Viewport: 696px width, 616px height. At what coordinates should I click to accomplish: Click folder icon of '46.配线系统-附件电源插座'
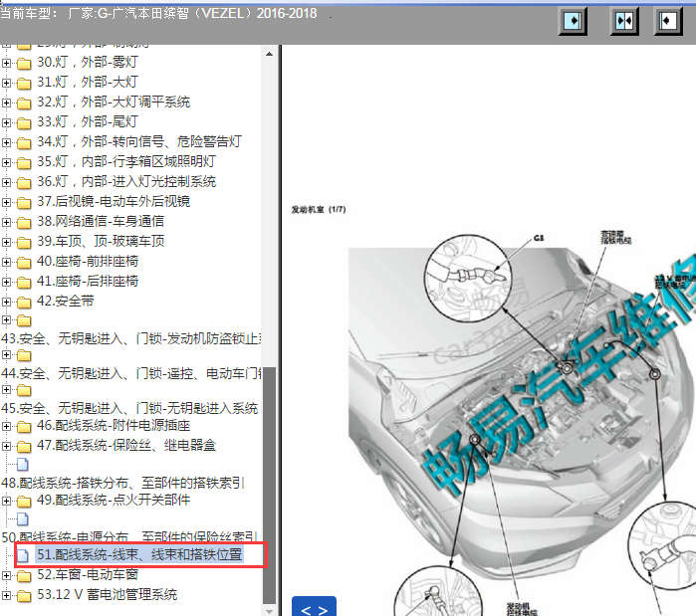(24, 427)
